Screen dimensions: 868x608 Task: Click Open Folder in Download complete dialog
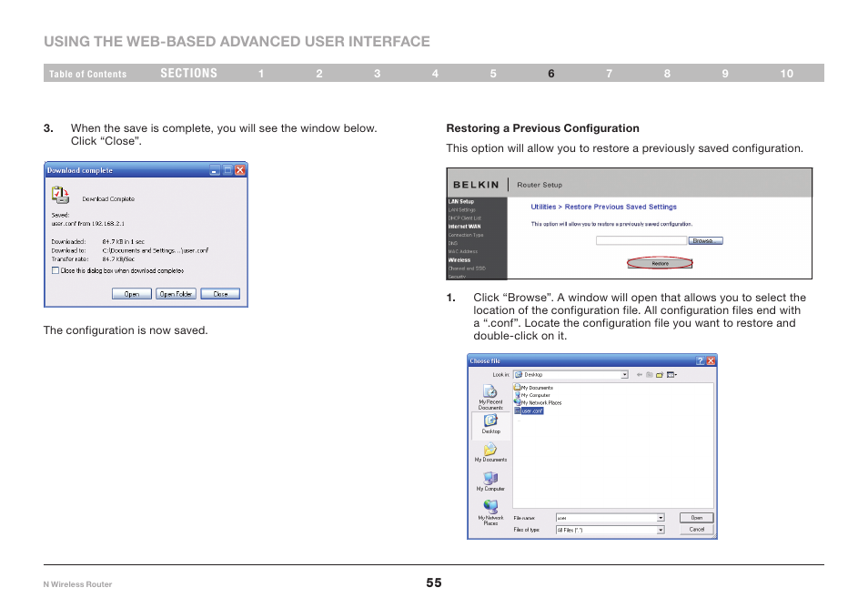click(x=176, y=294)
